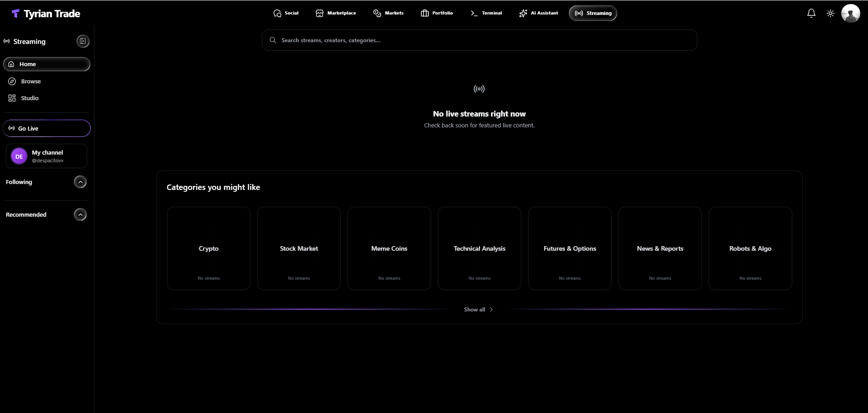Open notifications bell icon
This screenshot has height=413, width=868.
[811, 13]
